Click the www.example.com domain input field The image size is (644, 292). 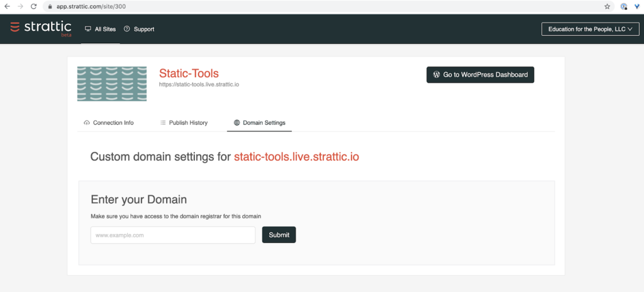click(x=173, y=235)
